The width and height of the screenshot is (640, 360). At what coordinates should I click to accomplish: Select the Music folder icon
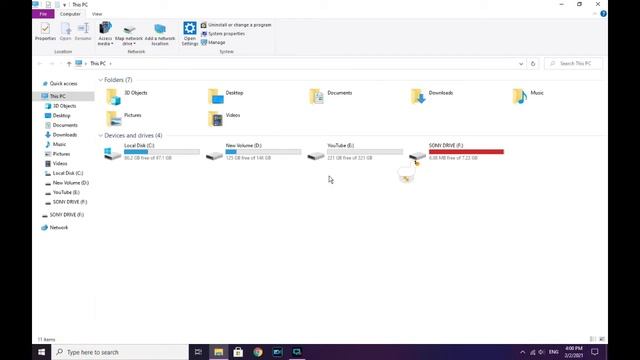coord(528,96)
